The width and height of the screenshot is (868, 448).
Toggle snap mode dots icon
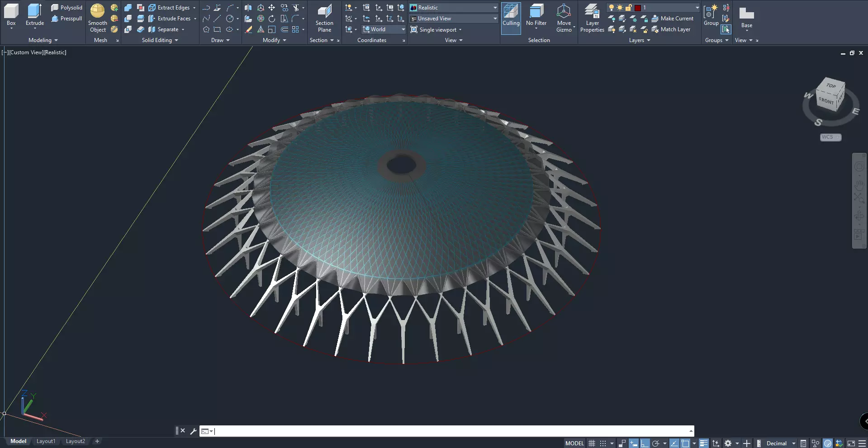point(603,443)
